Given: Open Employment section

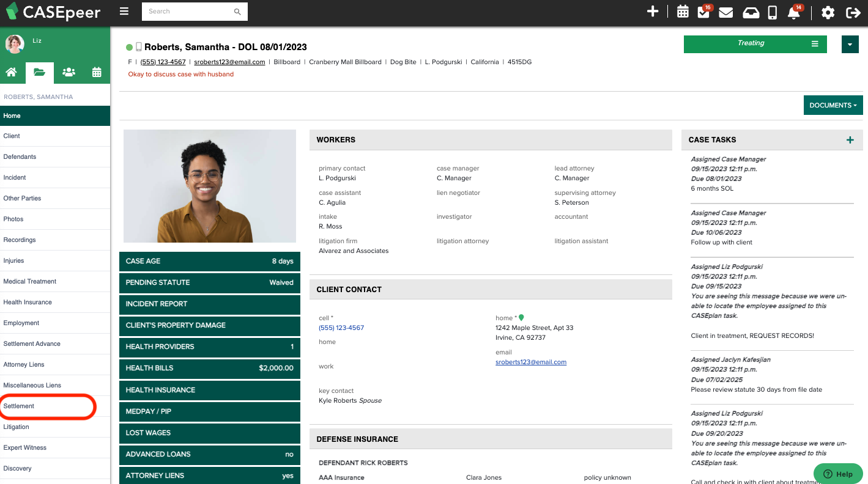Looking at the screenshot, I should 55,323.
